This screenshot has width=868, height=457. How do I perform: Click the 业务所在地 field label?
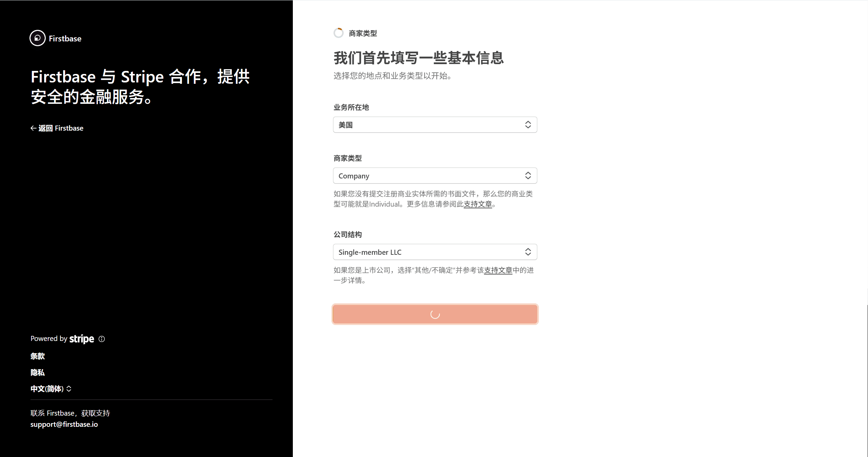point(351,108)
